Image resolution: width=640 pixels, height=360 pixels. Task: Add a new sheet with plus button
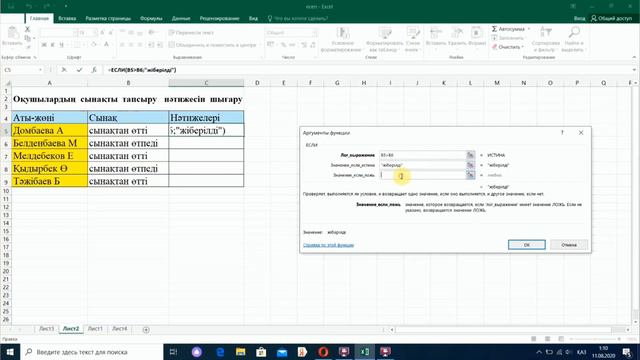click(x=146, y=329)
